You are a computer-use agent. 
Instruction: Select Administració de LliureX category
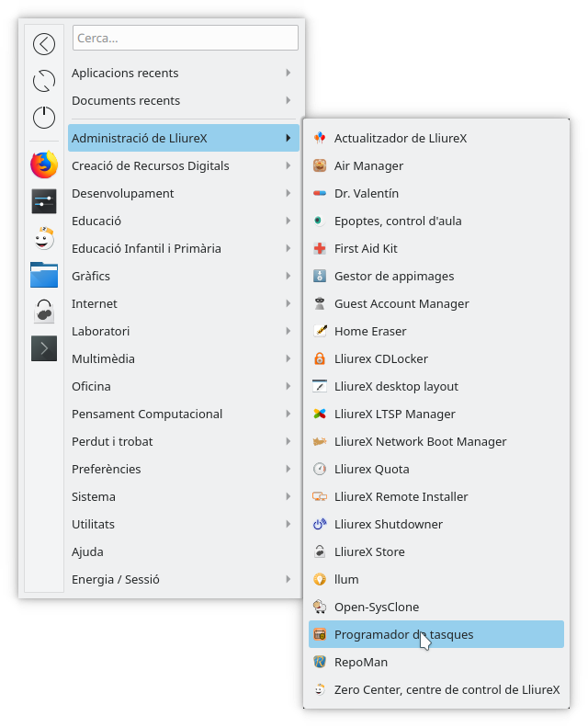point(184,138)
